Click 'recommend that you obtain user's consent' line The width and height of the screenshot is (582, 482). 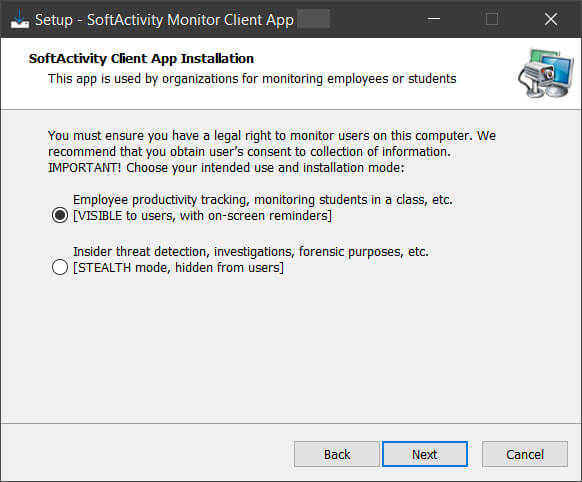[x=249, y=151]
